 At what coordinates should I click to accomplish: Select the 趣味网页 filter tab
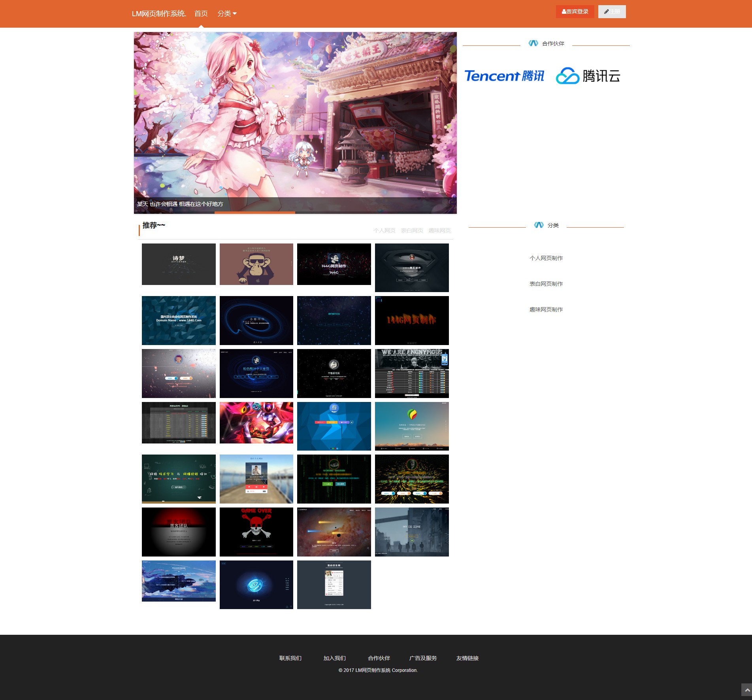pos(439,230)
